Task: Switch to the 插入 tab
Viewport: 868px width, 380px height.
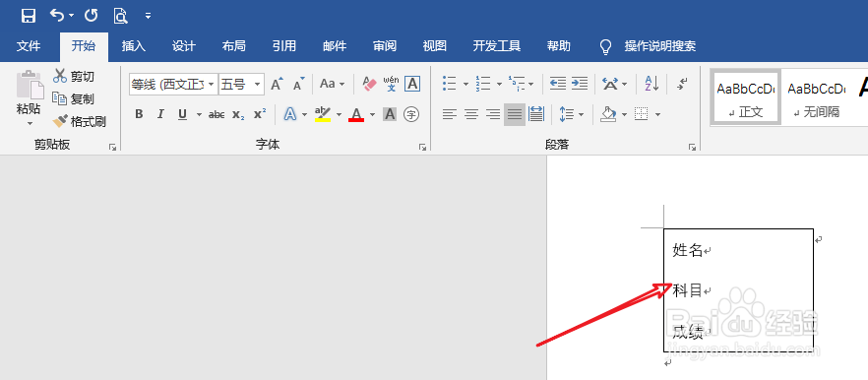Action: pyautogui.click(x=134, y=46)
